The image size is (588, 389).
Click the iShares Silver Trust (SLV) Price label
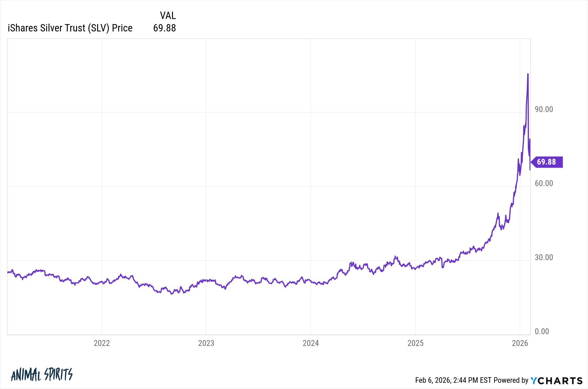click(x=70, y=28)
